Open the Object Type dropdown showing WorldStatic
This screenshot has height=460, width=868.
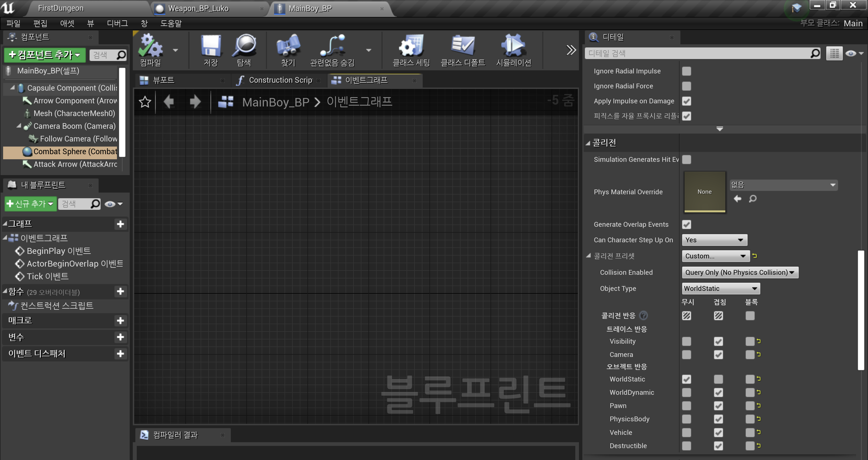coord(721,288)
